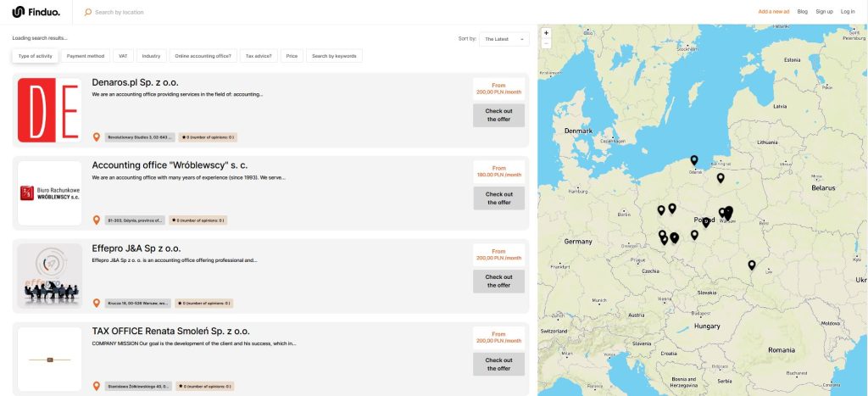This screenshot has width=868, height=396.
Task: Select the map marker near Lviv
Action: pos(751,265)
